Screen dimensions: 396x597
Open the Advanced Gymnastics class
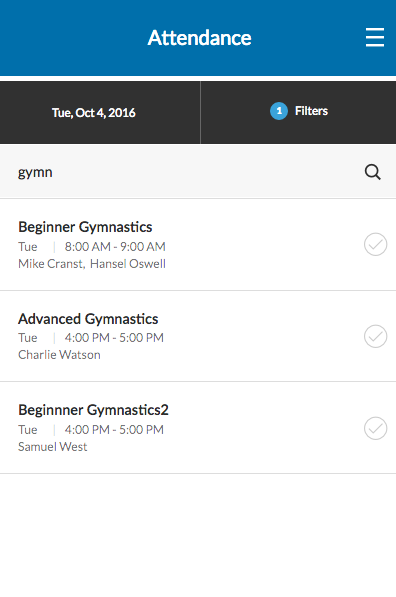click(x=198, y=336)
